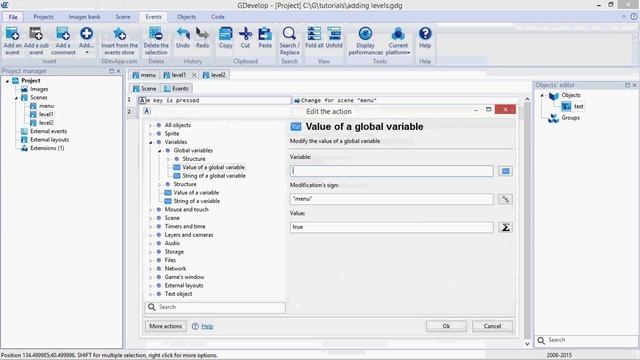
Task: Click the Cut scissors icon
Action: 245,34
